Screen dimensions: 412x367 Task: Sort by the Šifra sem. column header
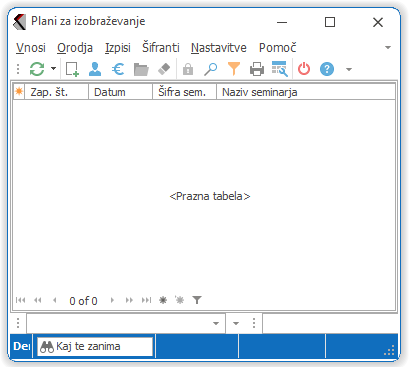(x=184, y=92)
